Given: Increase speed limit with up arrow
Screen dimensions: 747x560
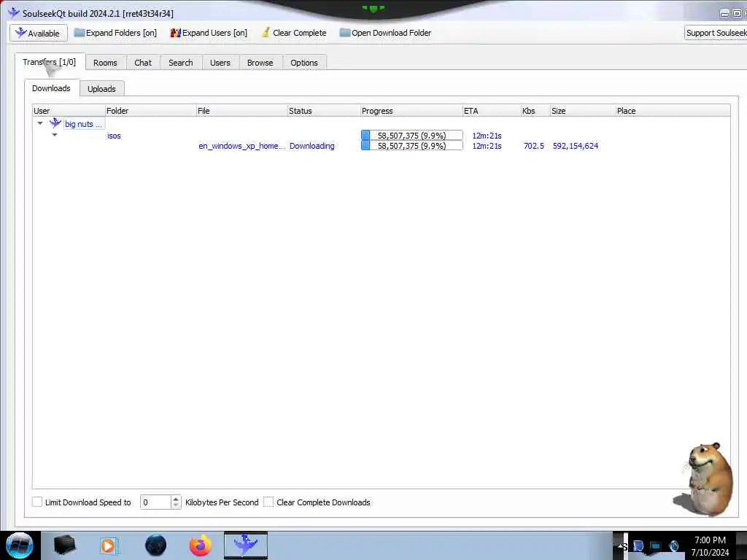Looking at the screenshot, I should 176,499.
